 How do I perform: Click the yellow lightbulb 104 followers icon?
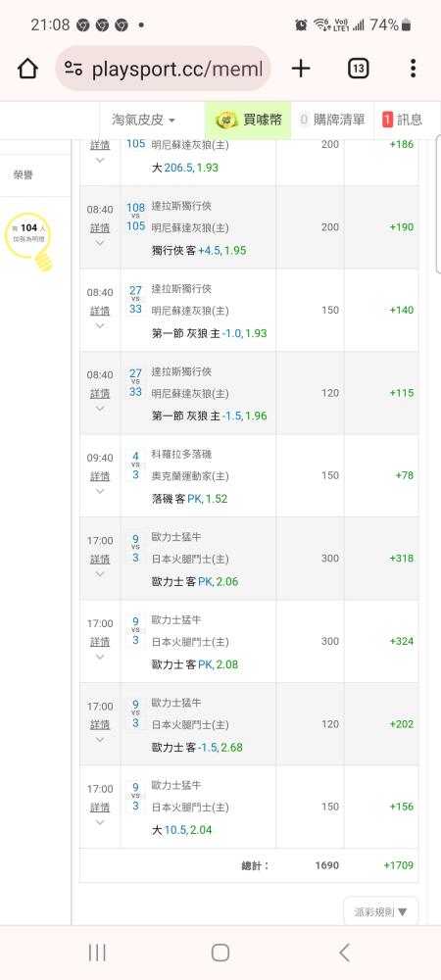[27, 241]
